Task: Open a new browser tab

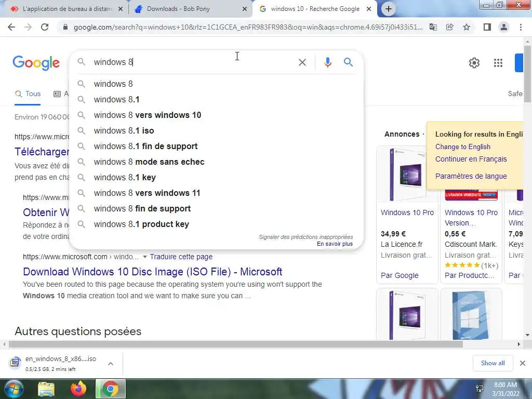Action: (389, 9)
